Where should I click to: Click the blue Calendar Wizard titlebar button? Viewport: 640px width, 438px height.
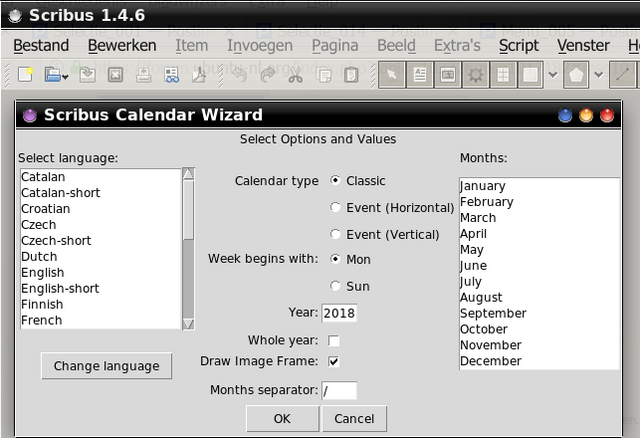(565, 115)
